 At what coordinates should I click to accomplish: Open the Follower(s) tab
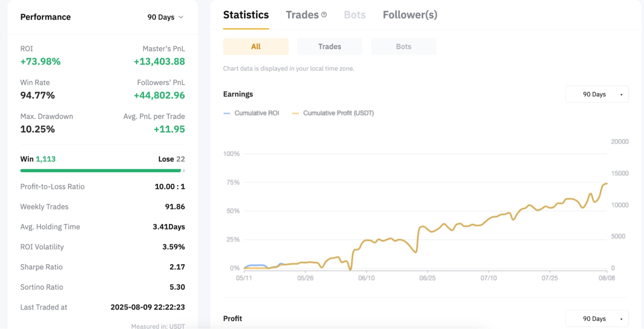410,14
